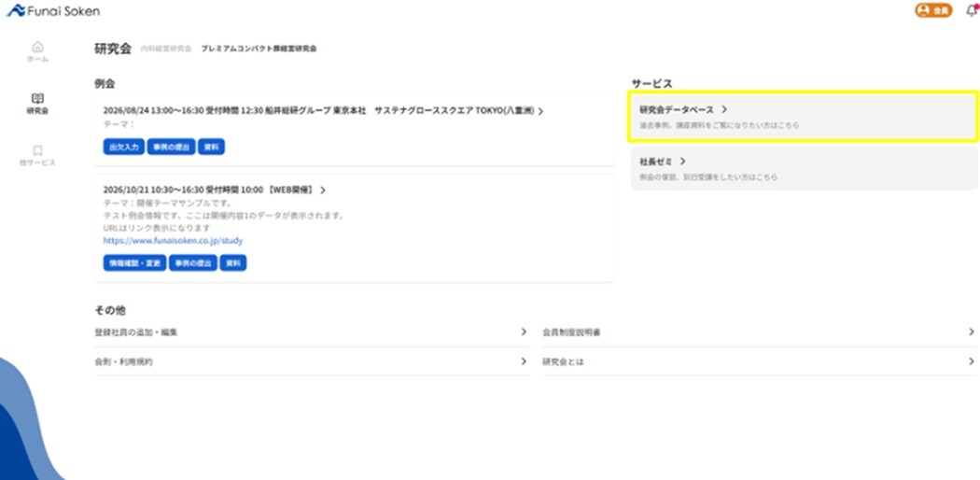This screenshot has height=480, width=980.
Task: Click the URLはリンク表示になります text
Action: coord(157,228)
